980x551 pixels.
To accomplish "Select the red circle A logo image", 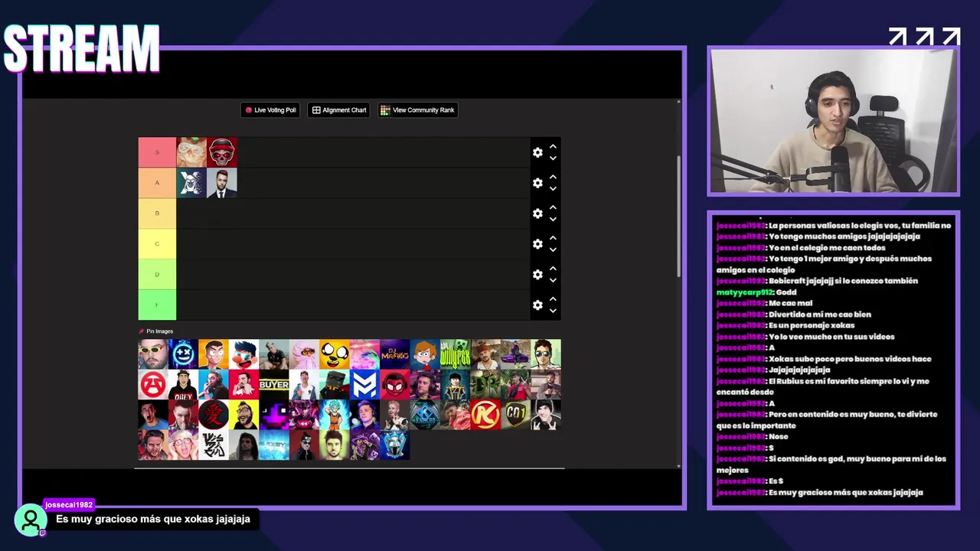I will click(x=152, y=385).
